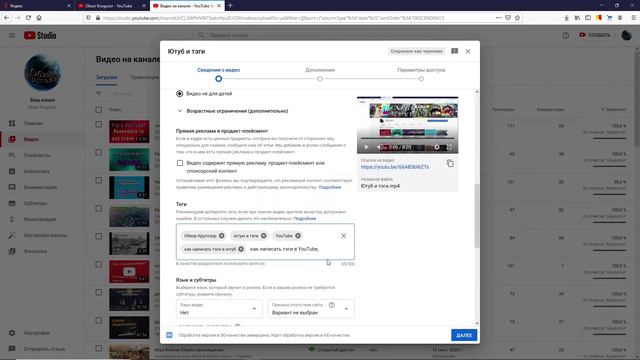Tick the checkbox of the sixth video row
640x360 pixels.
point(98,264)
